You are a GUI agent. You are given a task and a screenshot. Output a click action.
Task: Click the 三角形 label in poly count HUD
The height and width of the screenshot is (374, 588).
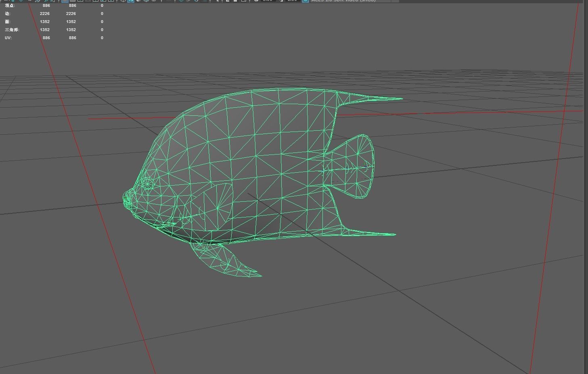point(12,30)
